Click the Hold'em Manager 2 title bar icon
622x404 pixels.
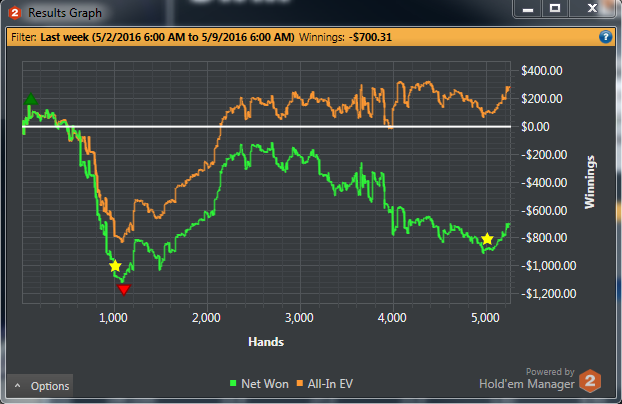14,13
